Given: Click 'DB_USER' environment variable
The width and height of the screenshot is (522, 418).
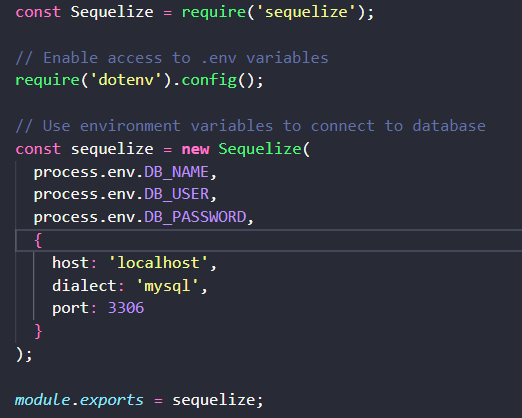Looking at the screenshot, I should (176, 194).
